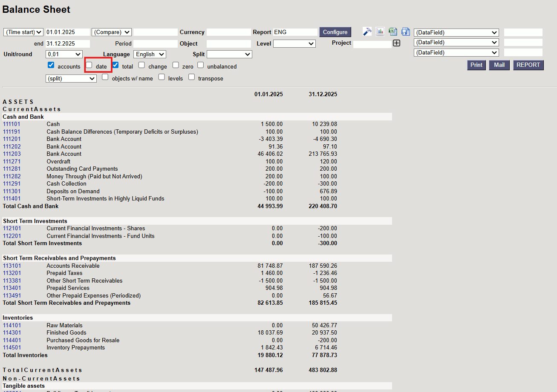Click the hammer settings icon
557x392 pixels.
[x=367, y=32]
